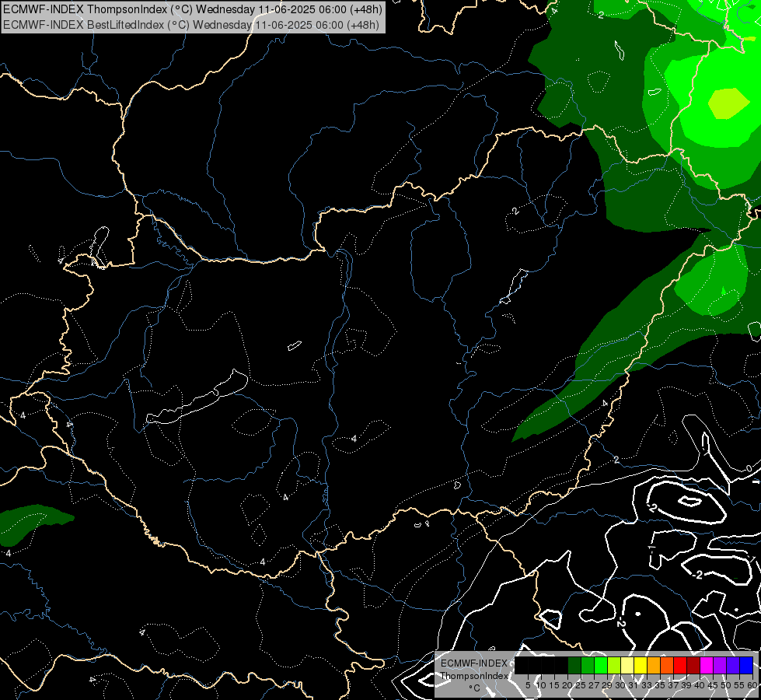761x700 pixels.
Task: Click the orange-red 35-37 legend swatch
Action: [x=667, y=665]
